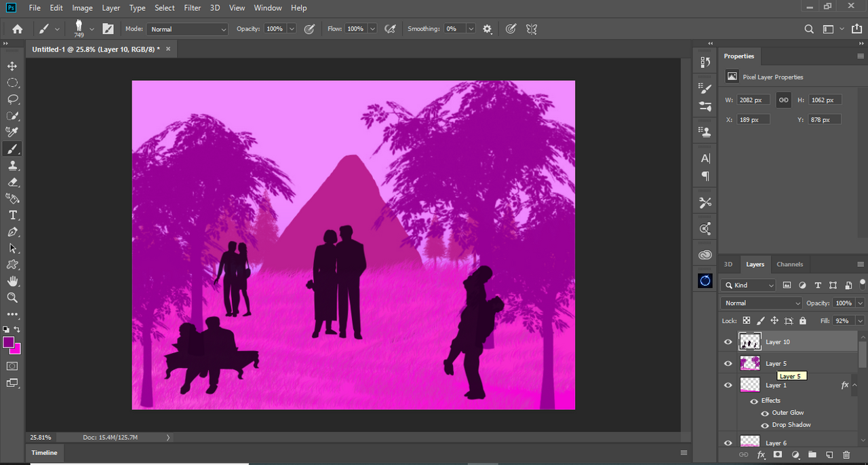Image resolution: width=868 pixels, height=465 pixels.
Task: Select the Lasso tool
Action: click(x=12, y=99)
